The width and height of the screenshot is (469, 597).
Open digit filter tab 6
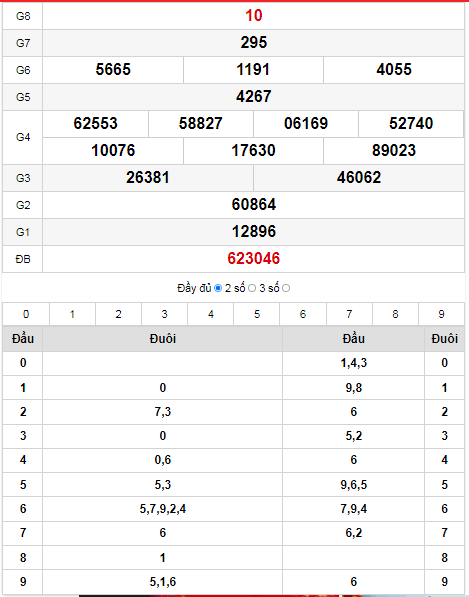pos(303,314)
